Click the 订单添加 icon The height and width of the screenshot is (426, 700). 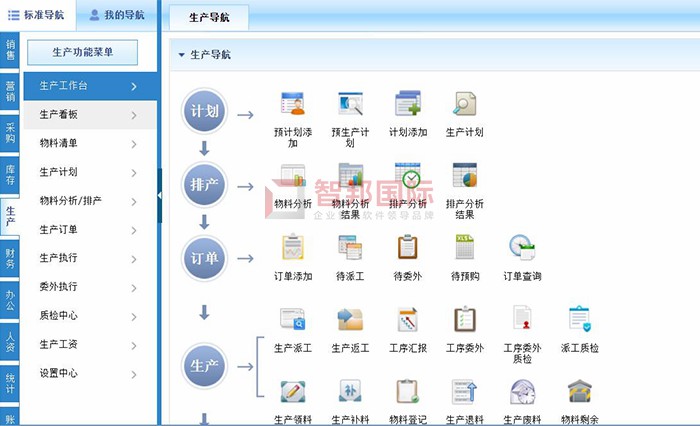click(x=293, y=247)
